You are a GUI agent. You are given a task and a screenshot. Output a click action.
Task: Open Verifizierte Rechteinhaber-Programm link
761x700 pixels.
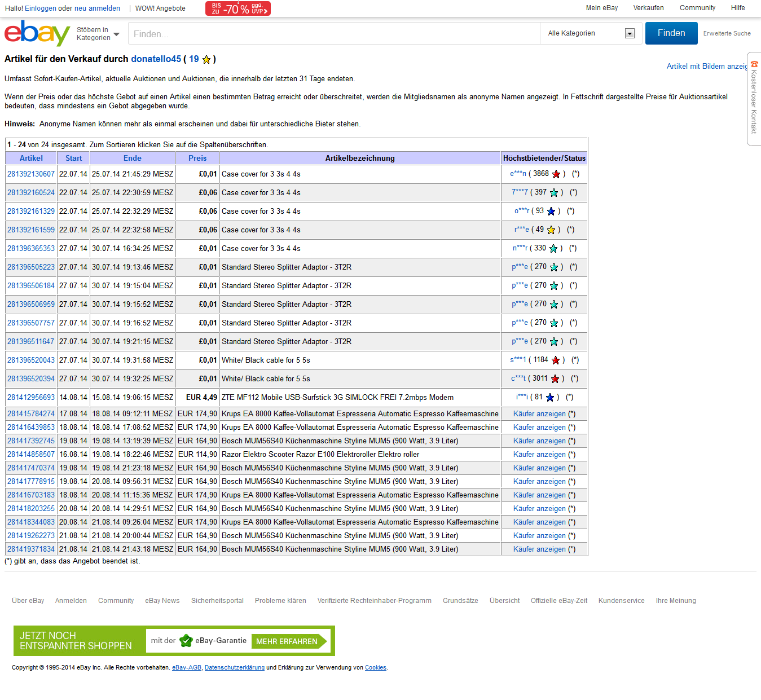pyautogui.click(x=375, y=601)
